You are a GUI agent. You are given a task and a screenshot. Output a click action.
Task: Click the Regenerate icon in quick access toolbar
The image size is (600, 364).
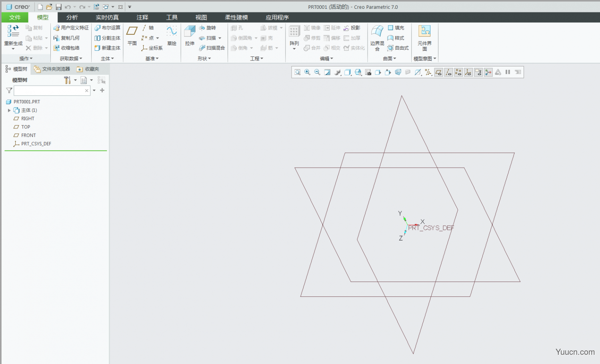[x=96, y=7]
